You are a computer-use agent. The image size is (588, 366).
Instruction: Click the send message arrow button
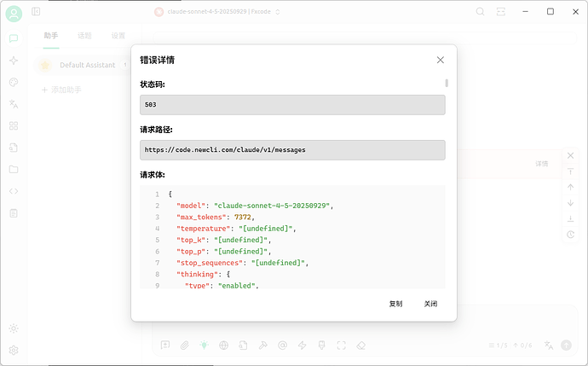click(x=566, y=346)
